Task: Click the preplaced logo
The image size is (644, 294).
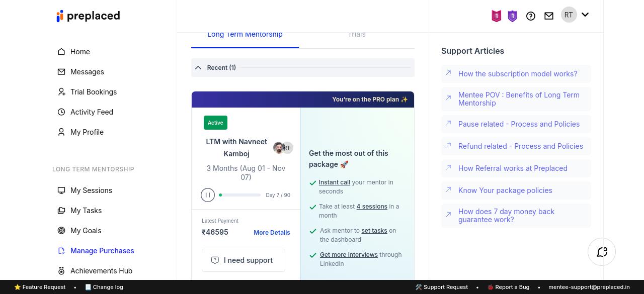Action: pos(89,16)
